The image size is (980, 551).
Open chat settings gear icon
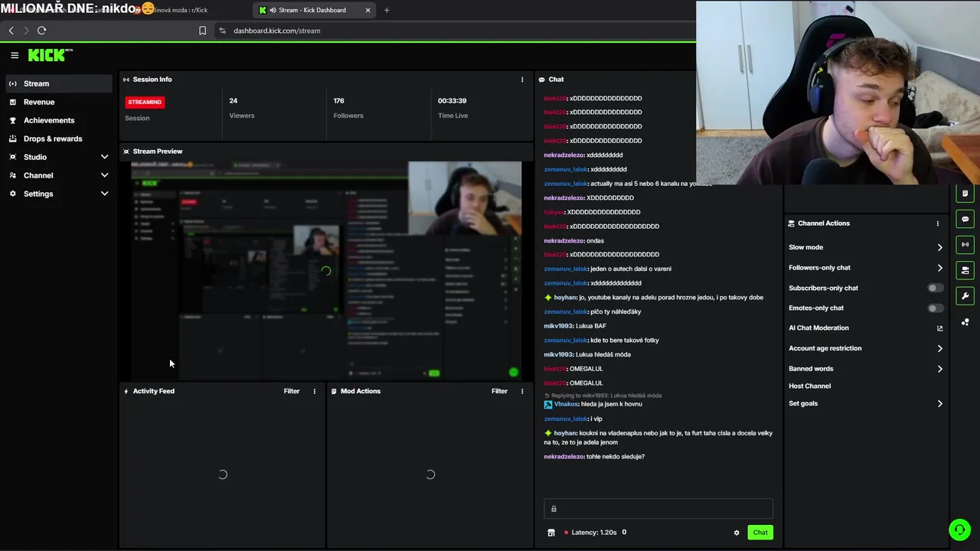[x=737, y=533]
